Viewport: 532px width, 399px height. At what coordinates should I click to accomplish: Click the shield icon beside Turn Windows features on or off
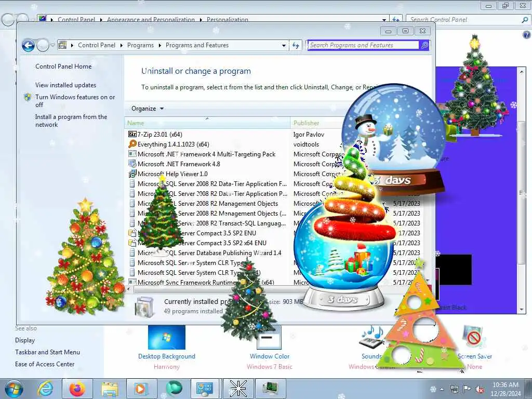(28, 97)
